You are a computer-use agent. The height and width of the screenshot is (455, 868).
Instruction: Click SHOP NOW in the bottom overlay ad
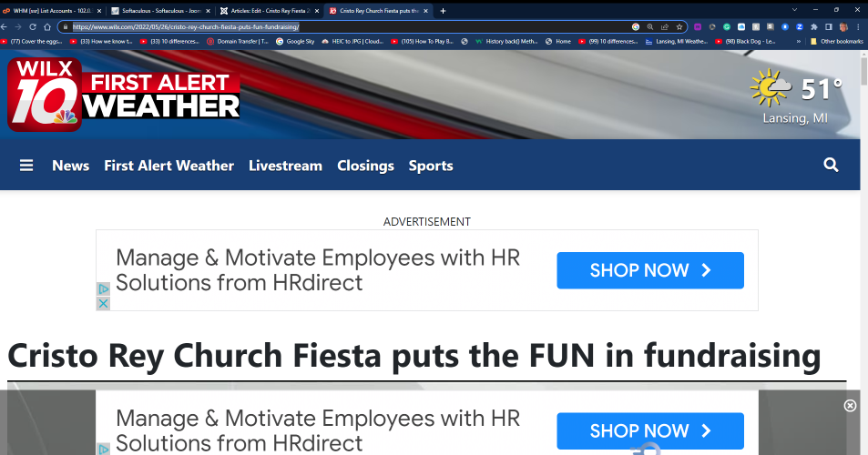650,430
